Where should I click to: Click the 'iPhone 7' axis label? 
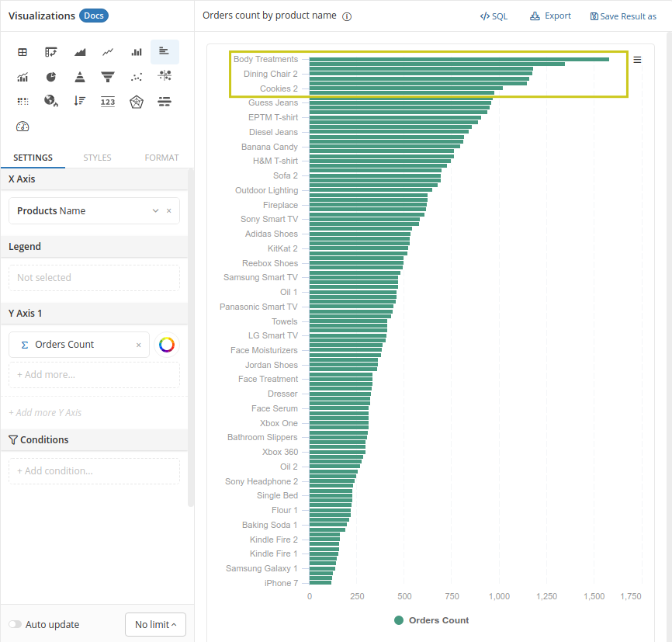281,583
